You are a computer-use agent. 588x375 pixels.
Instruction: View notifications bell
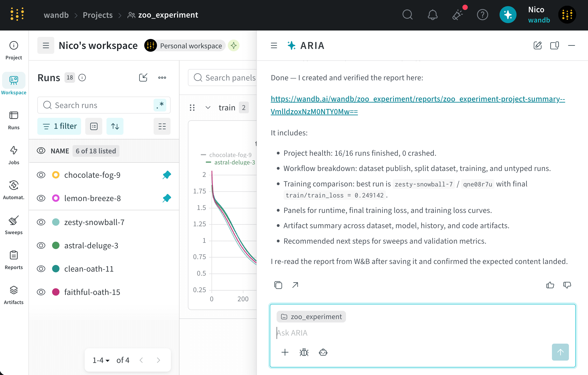[433, 15]
